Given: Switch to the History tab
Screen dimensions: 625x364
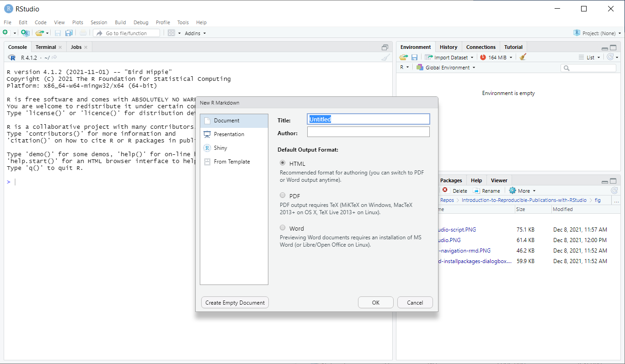Looking at the screenshot, I should pyautogui.click(x=449, y=47).
